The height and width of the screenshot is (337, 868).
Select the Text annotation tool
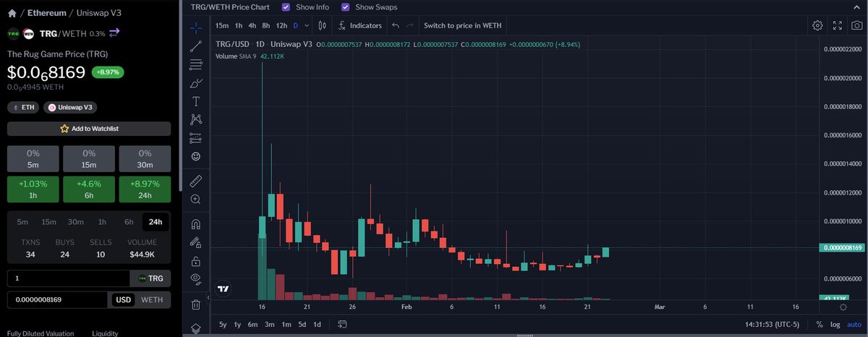(x=196, y=101)
